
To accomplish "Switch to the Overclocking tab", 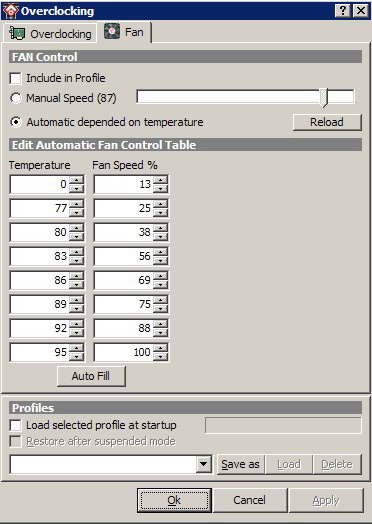I will [50, 34].
